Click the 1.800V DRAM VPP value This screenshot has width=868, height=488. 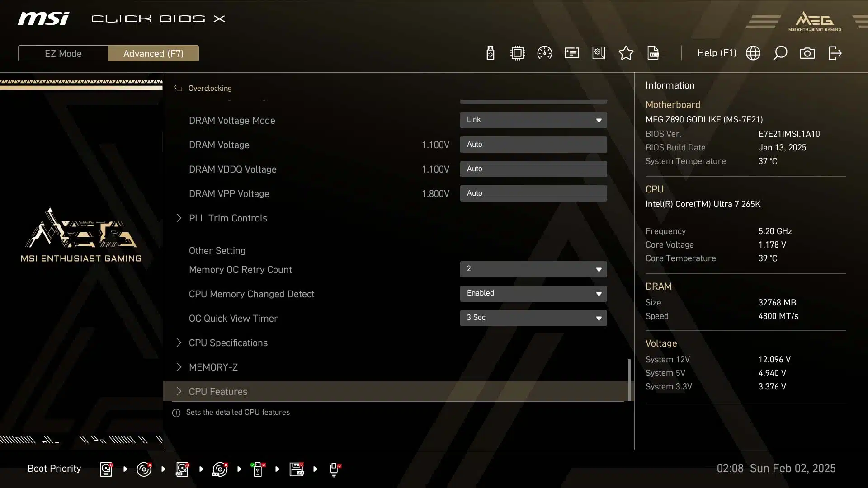pyautogui.click(x=435, y=194)
